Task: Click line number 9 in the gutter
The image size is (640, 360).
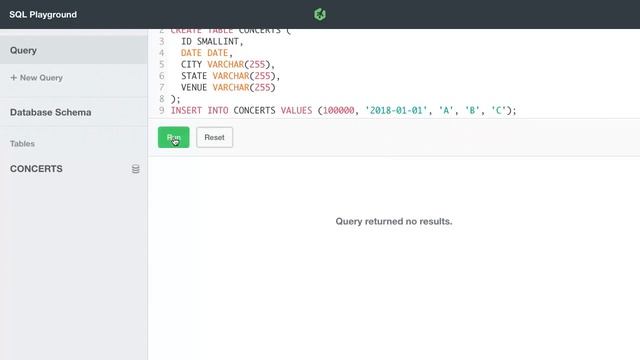Action: tap(162, 110)
